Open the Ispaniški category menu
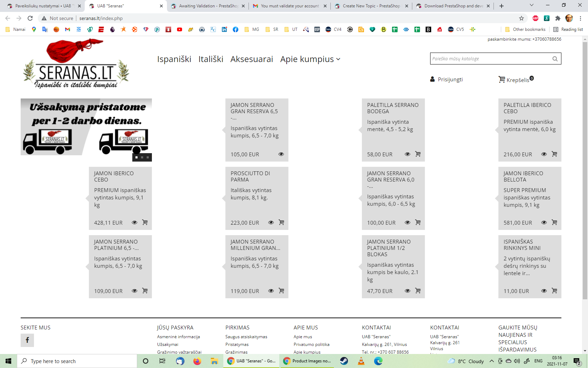Image resolution: width=588 pixels, height=368 pixels. [174, 59]
